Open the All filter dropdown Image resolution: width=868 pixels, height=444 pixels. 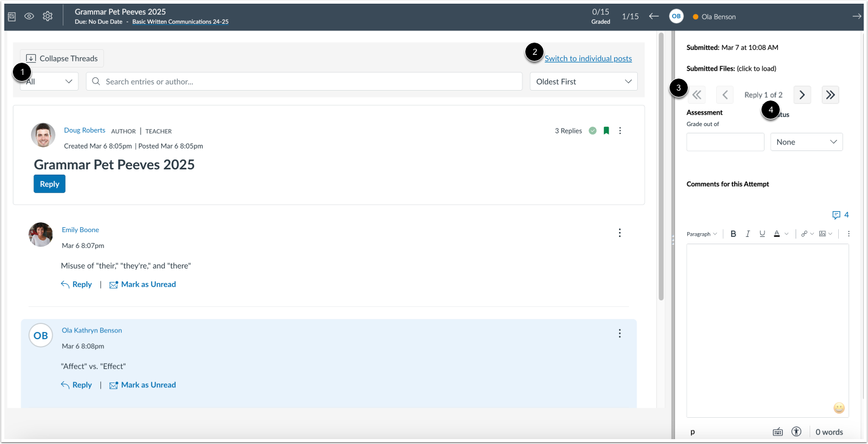click(49, 81)
